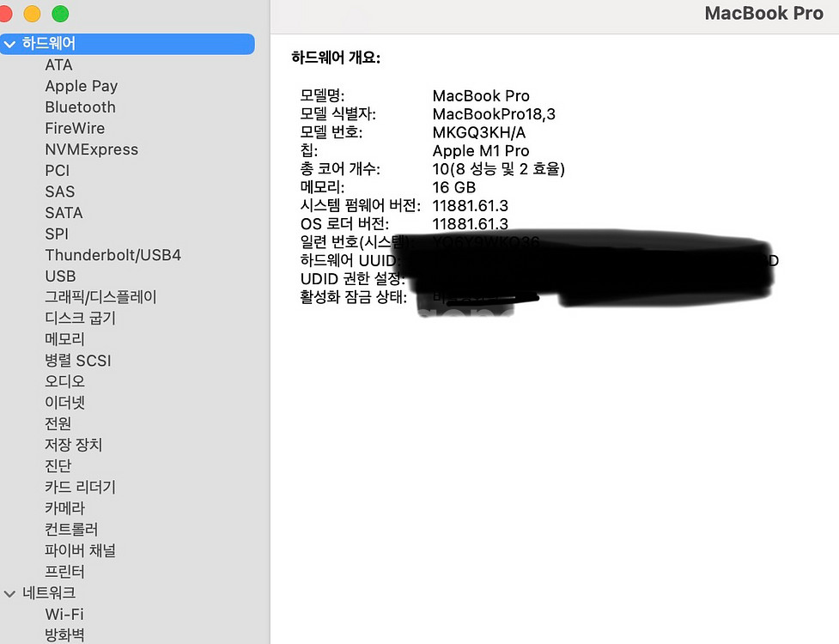Select ATA under the 하드웨어 section
This screenshot has width=839, height=644.
(58, 64)
